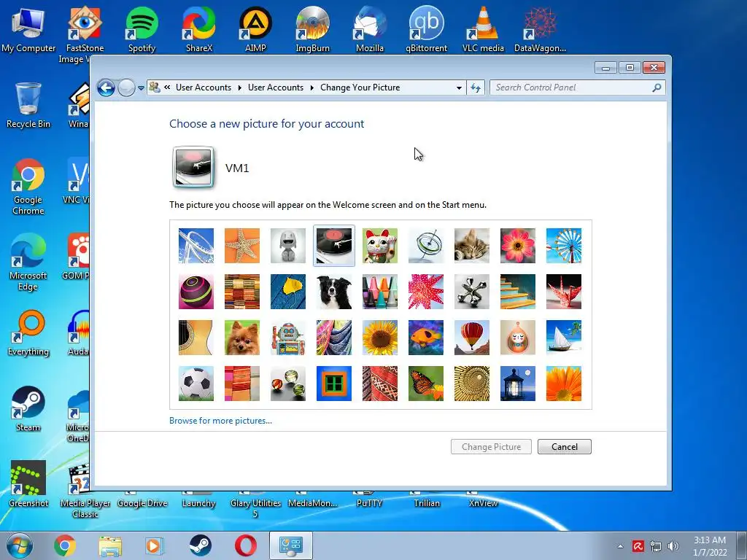Open VLC media player desktop shortcut

pyautogui.click(x=483, y=29)
